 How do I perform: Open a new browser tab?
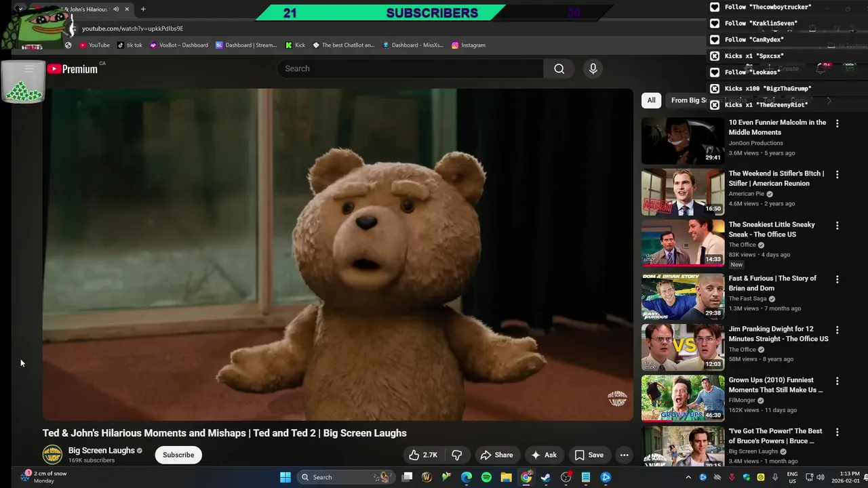coord(143,9)
